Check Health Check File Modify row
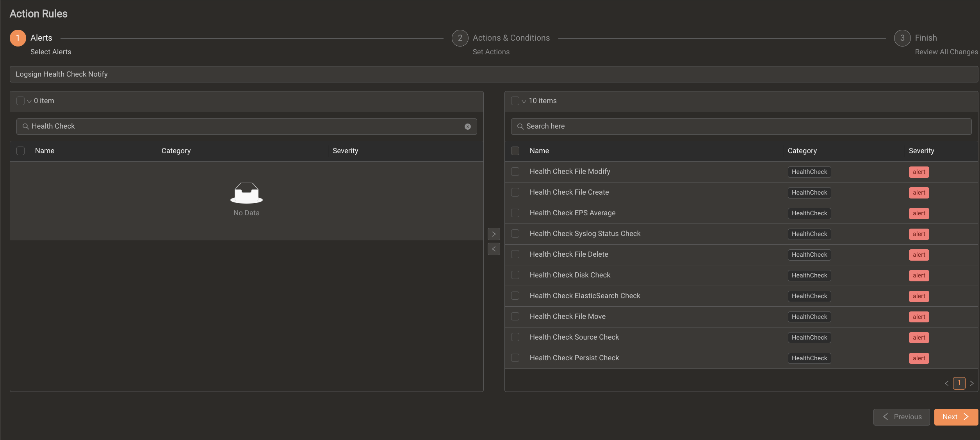Viewport: 980px width, 440px height. tap(515, 172)
